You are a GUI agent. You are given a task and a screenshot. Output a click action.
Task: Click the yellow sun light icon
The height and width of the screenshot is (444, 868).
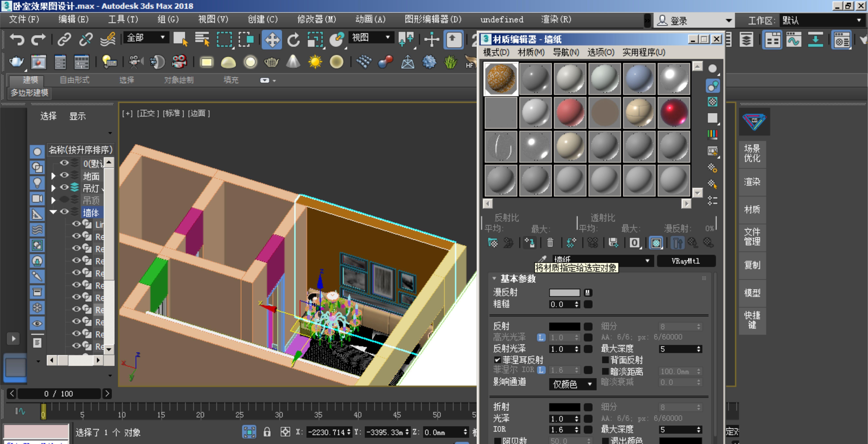(315, 62)
